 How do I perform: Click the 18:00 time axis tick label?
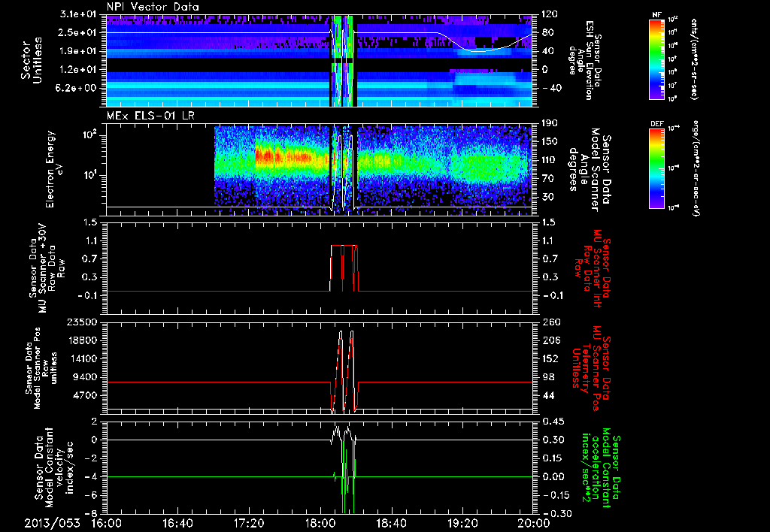[320, 523]
